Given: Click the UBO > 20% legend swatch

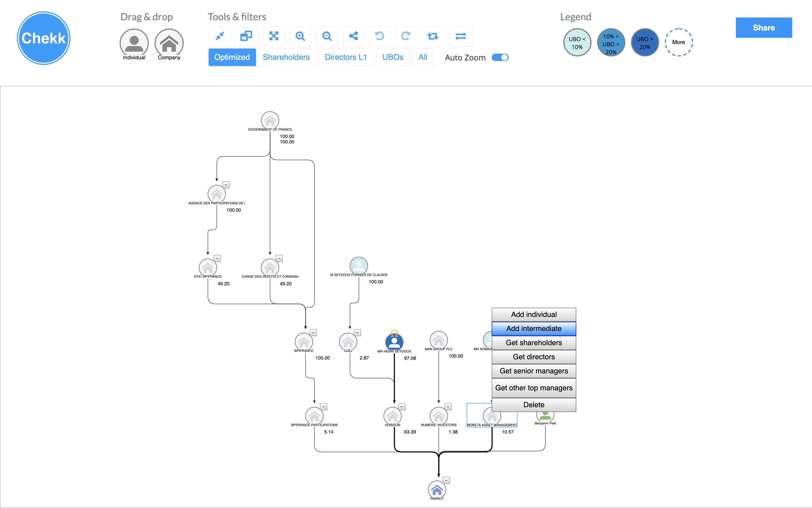Looking at the screenshot, I should 645,42.
